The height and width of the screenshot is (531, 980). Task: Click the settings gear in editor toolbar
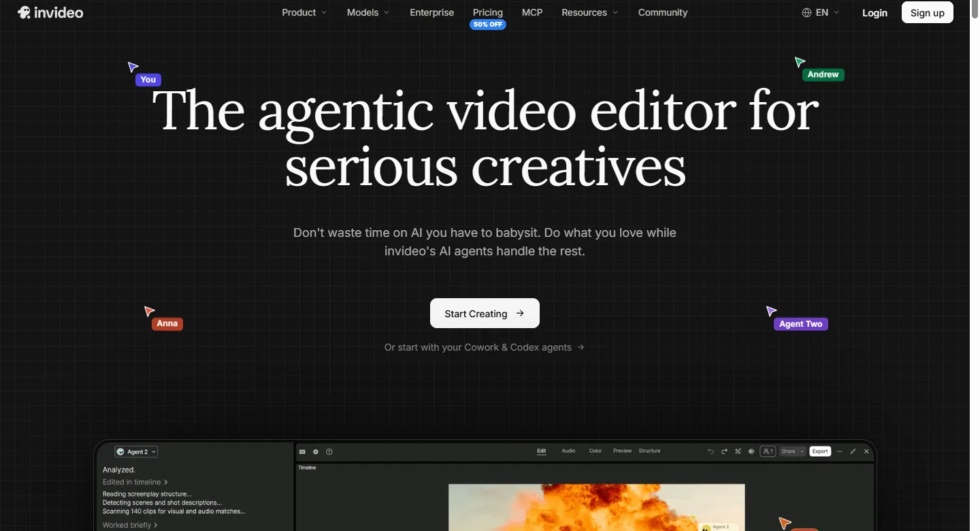click(x=316, y=451)
